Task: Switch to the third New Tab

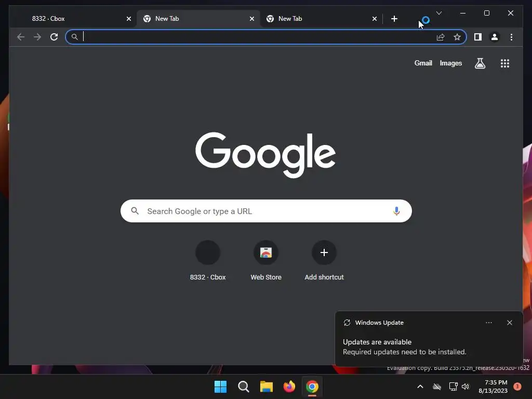Action: point(321,19)
